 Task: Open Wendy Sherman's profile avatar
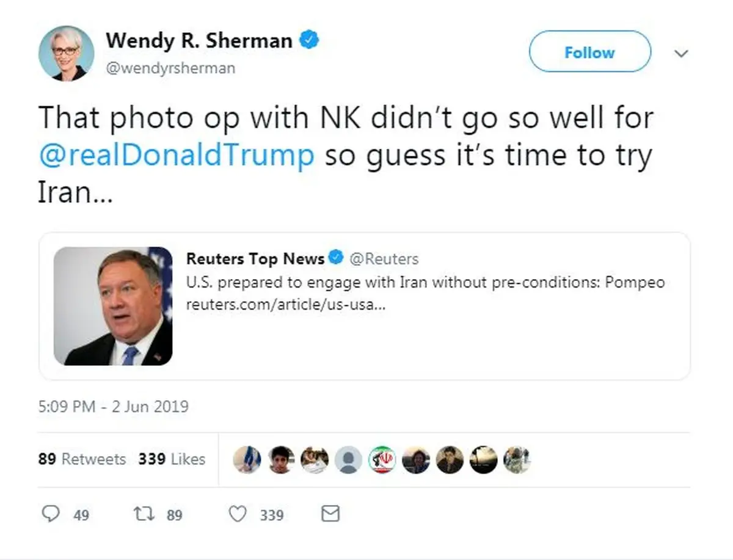tap(66, 53)
